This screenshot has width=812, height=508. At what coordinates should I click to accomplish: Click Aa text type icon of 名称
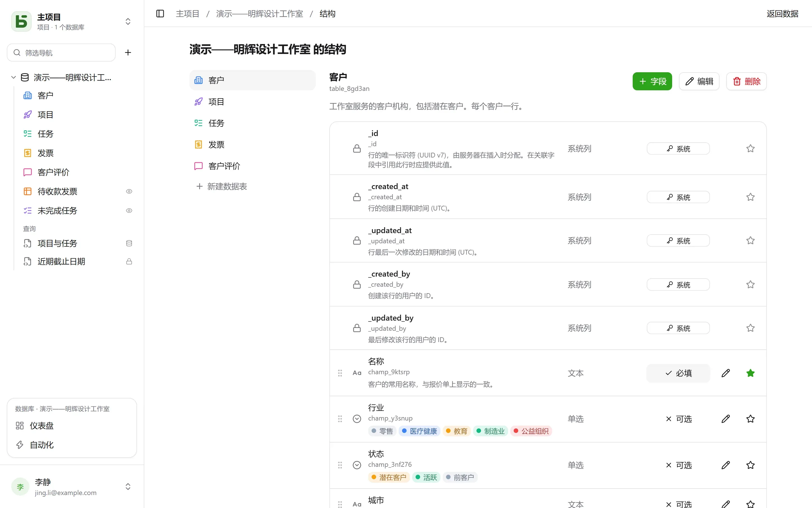pyautogui.click(x=357, y=373)
